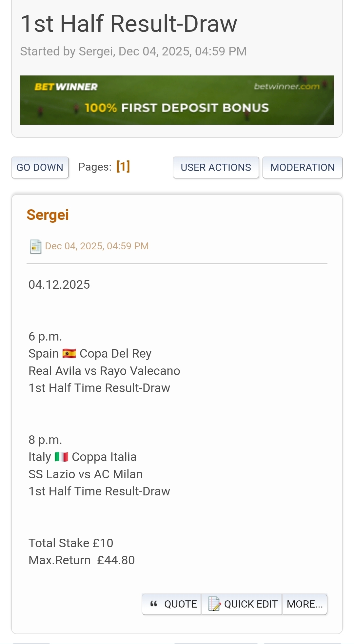Click the QUOTE button label
Image resolution: width=354 pixels, height=644 pixels.
(180, 604)
